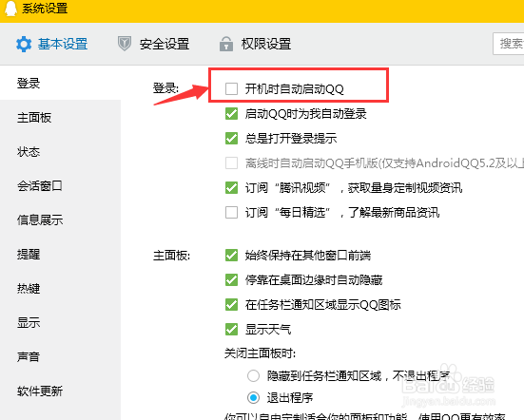Enable 开机时自动启动QQ checkbox
Image resolution: width=524 pixels, height=420 pixels.
tap(231, 88)
